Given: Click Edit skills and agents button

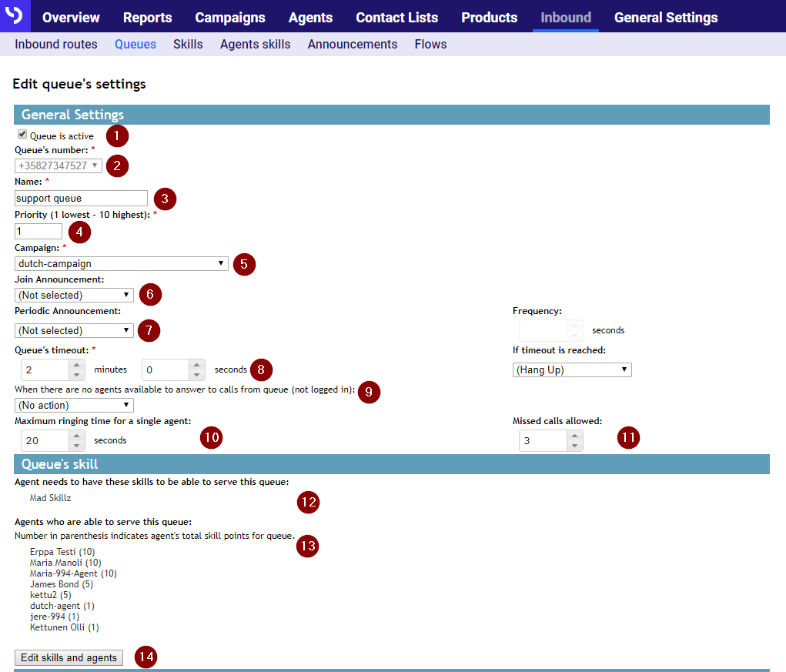Looking at the screenshot, I should pyautogui.click(x=69, y=657).
